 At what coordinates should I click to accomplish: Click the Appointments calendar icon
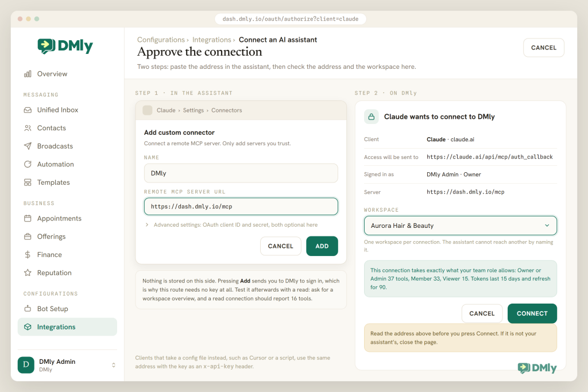point(28,219)
